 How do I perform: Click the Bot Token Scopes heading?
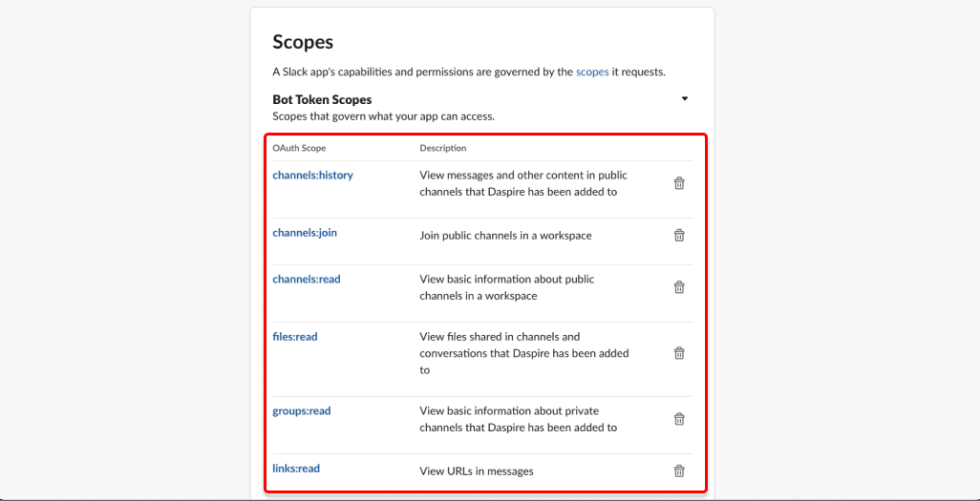pyautogui.click(x=323, y=99)
